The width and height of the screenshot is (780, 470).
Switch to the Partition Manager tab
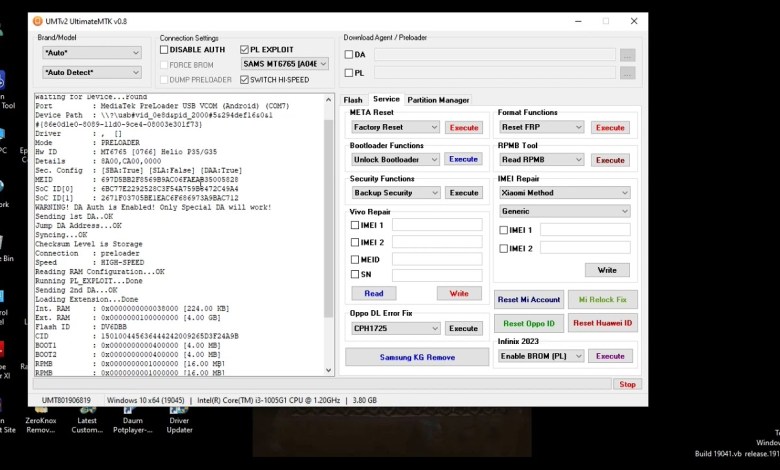[438, 100]
